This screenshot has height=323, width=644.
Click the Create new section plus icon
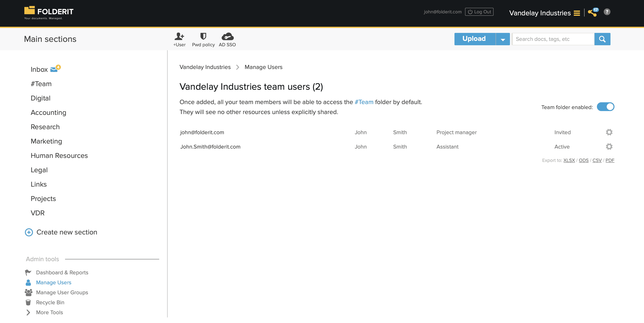(29, 232)
